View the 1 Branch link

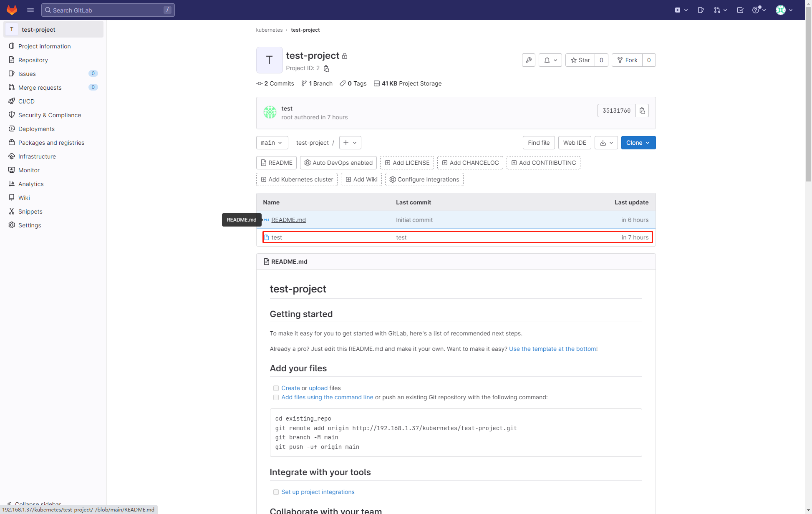point(317,83)
